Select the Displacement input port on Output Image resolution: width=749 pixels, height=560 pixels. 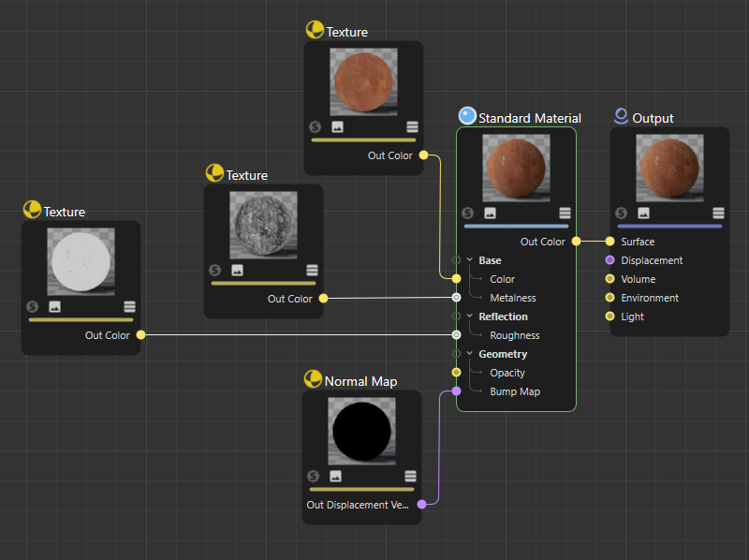pyautogui.click(x=609, y=260)
